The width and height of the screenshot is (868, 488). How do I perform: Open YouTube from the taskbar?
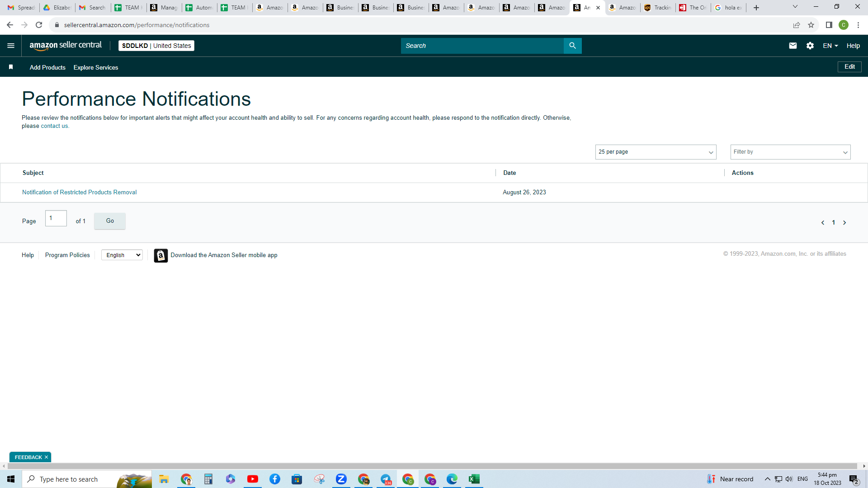253,479
